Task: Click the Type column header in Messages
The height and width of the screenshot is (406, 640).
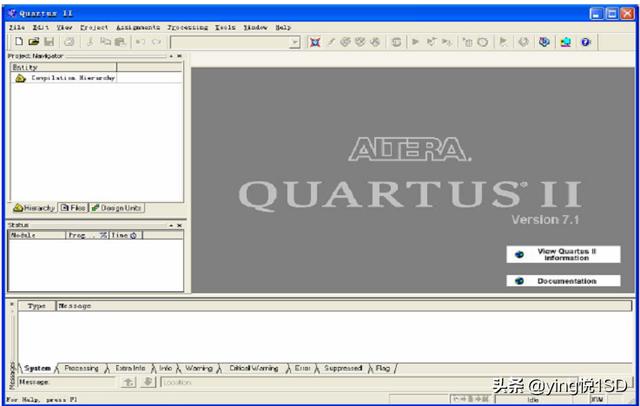Action: point(36,306)
